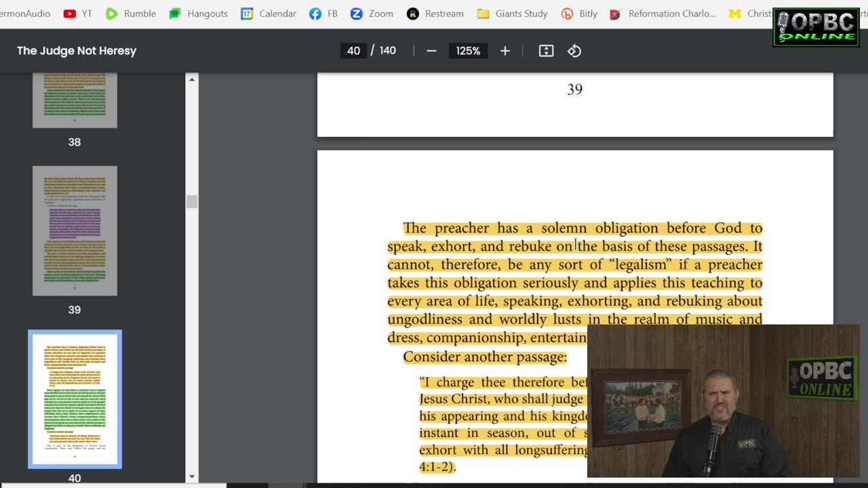Open the Zoom bookmark
This screenshot has width=868, height=488.
372,14
